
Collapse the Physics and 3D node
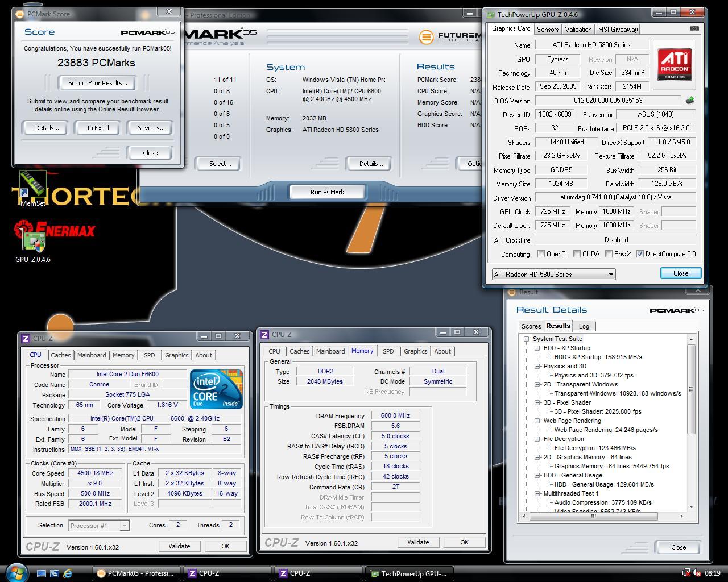click(537, 366)
